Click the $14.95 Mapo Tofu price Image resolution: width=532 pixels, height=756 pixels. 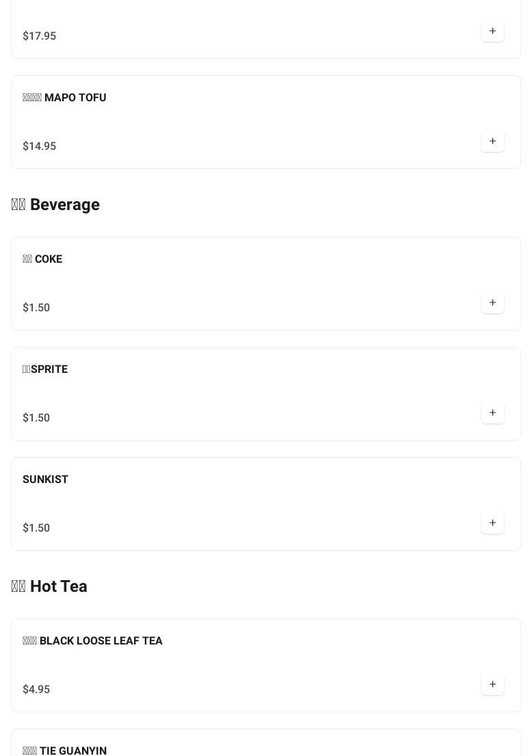pos(39,146)
